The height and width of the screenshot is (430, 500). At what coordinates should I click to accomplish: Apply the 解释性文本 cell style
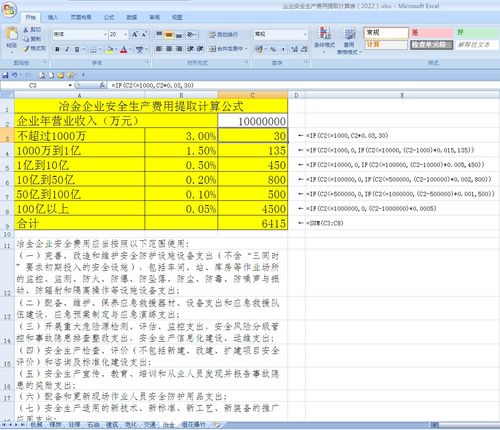[477, 44]
